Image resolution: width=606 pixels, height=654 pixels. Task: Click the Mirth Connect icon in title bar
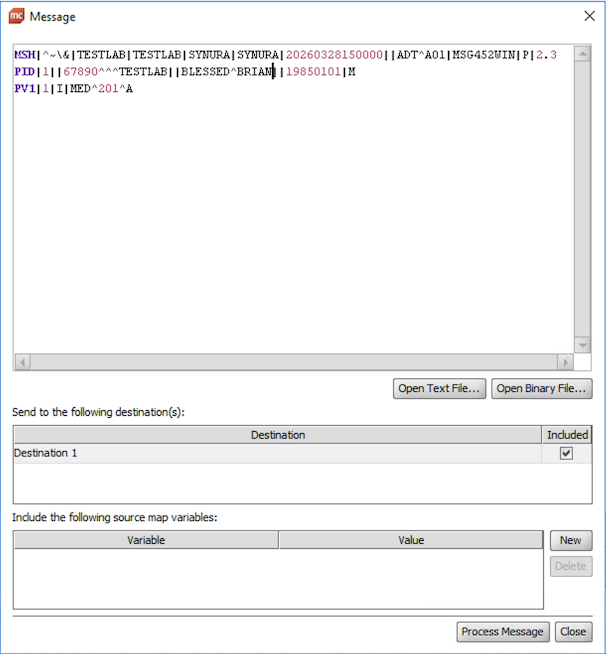point(17,16)
